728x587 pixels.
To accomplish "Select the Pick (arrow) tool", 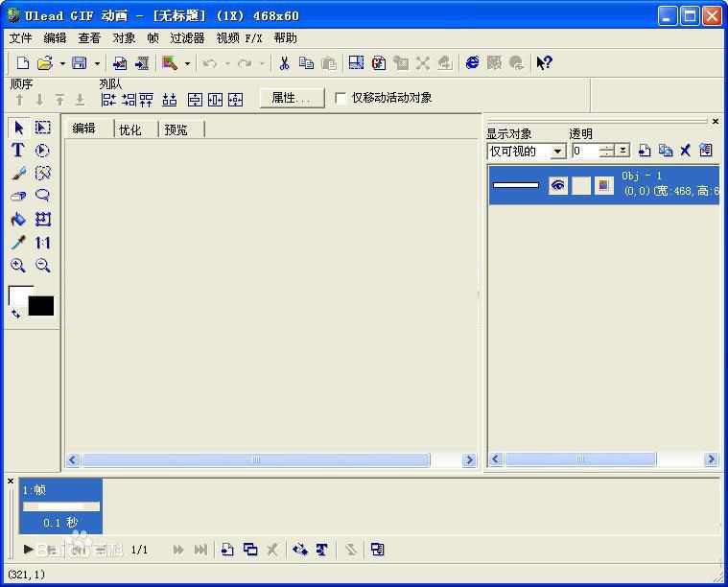I will 18,128.
